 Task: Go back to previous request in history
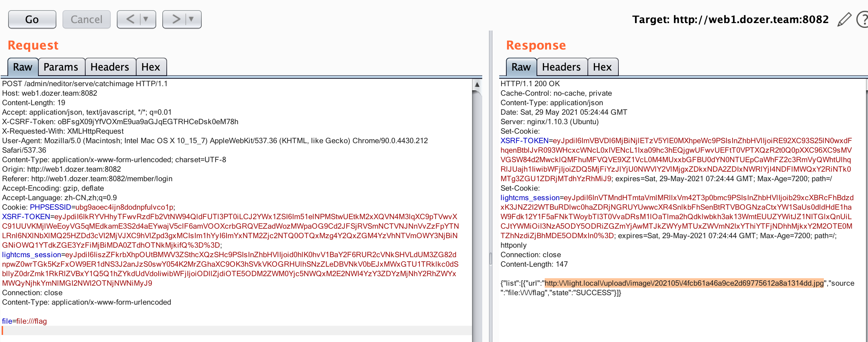(x=130, y=19)
